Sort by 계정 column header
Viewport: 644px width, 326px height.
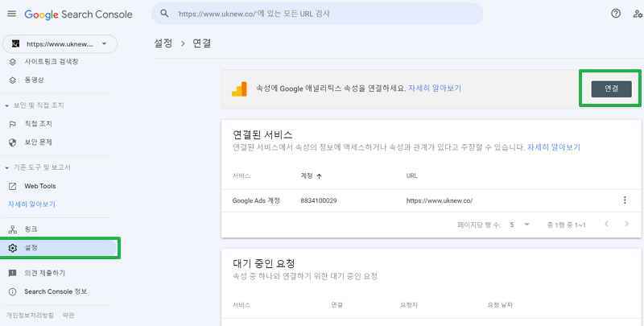(307, 175)
